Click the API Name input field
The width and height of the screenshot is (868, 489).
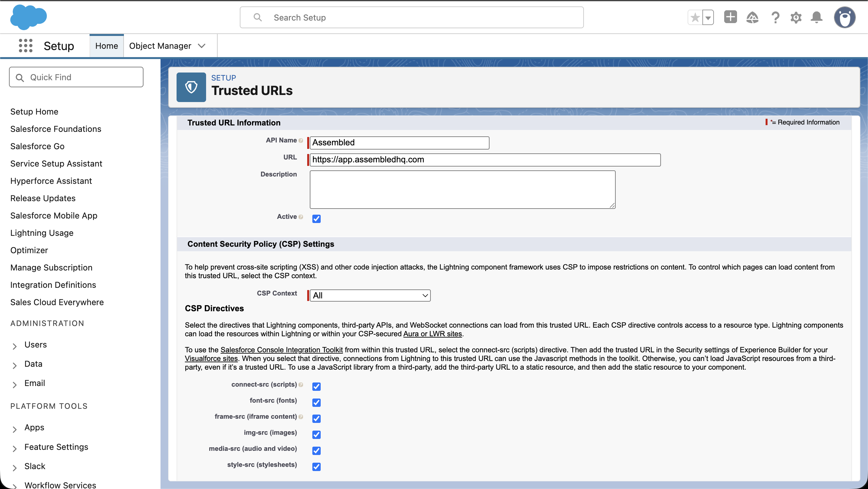399,142
